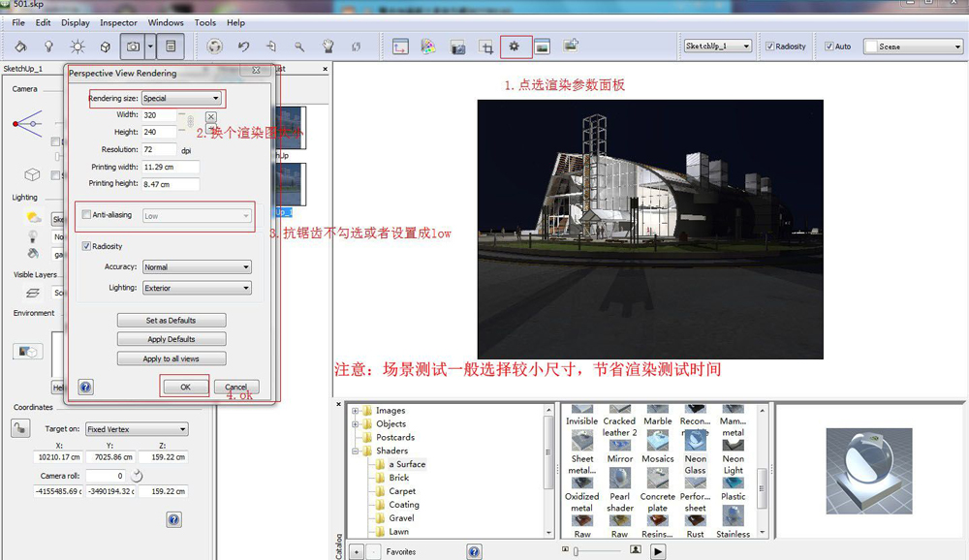Open the Shaders inspector paint bucket icon
969x560 pixels.
20,46
